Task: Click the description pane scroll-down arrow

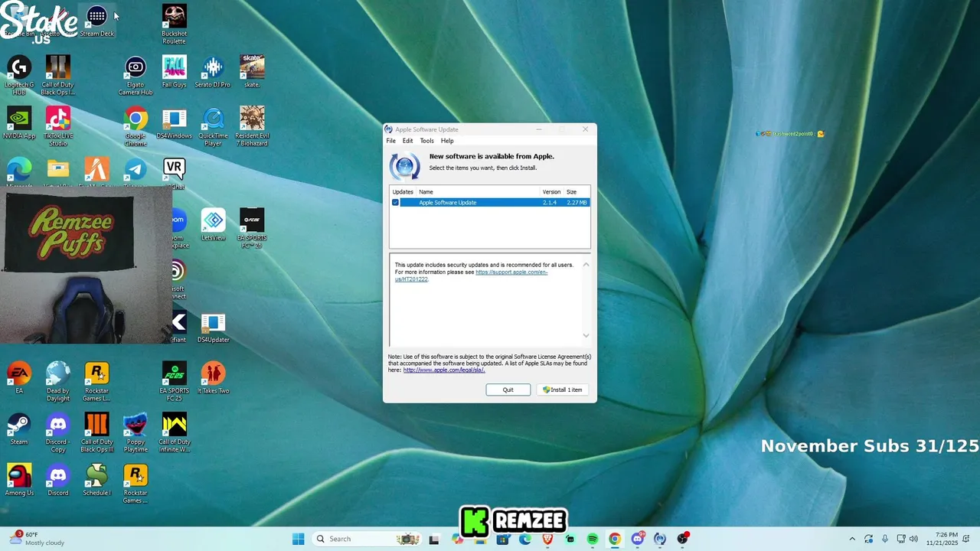Action: tap(586, 335)
